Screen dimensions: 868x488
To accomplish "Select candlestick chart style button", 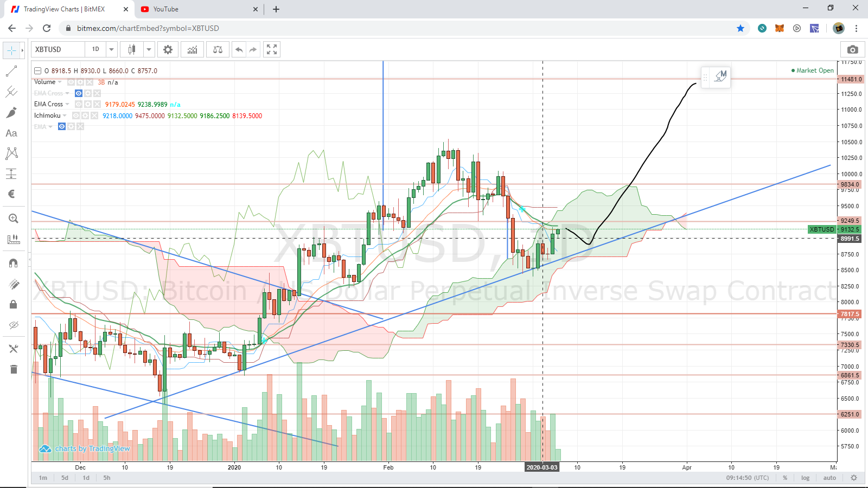I will pyautogui.click(x=131, y=49).
